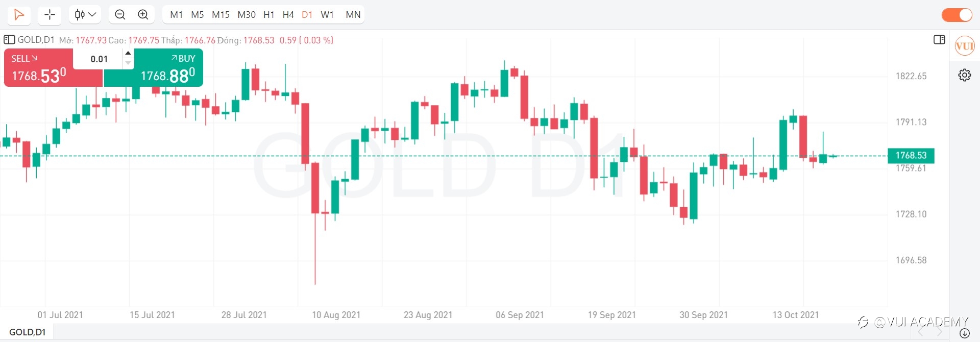Click the 0.01 lot size field
980x342 pixels.
point(99,59)
